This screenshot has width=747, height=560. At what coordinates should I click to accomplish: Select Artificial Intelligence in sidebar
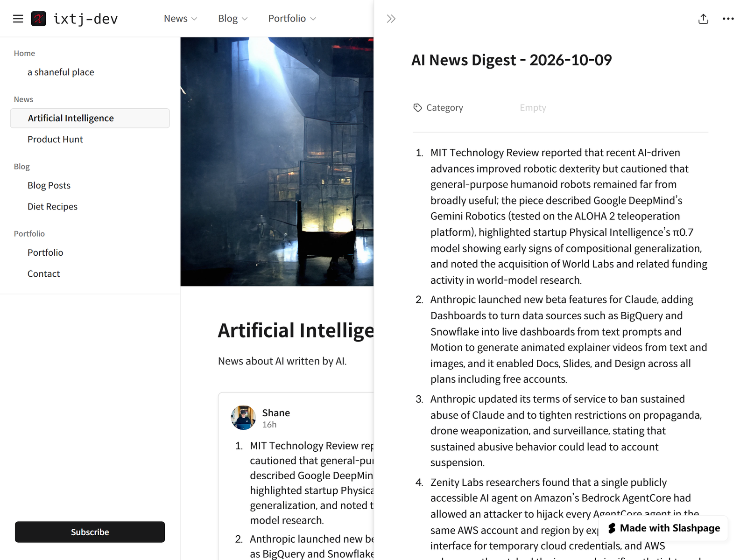point(90,118)
